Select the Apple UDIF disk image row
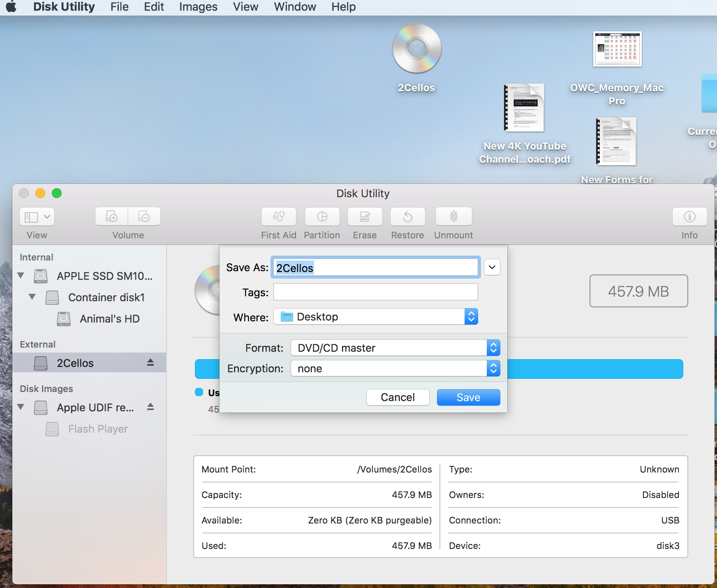The width and height of the screenshot is (717, 588). click(89, 407)
